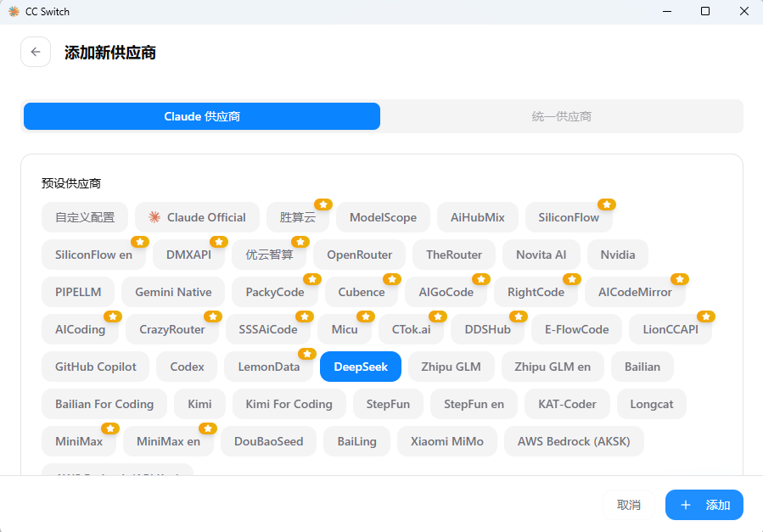763x532 pixels.
Task: Choose DMXAPI provider
Action: click(x=188, y=255)
